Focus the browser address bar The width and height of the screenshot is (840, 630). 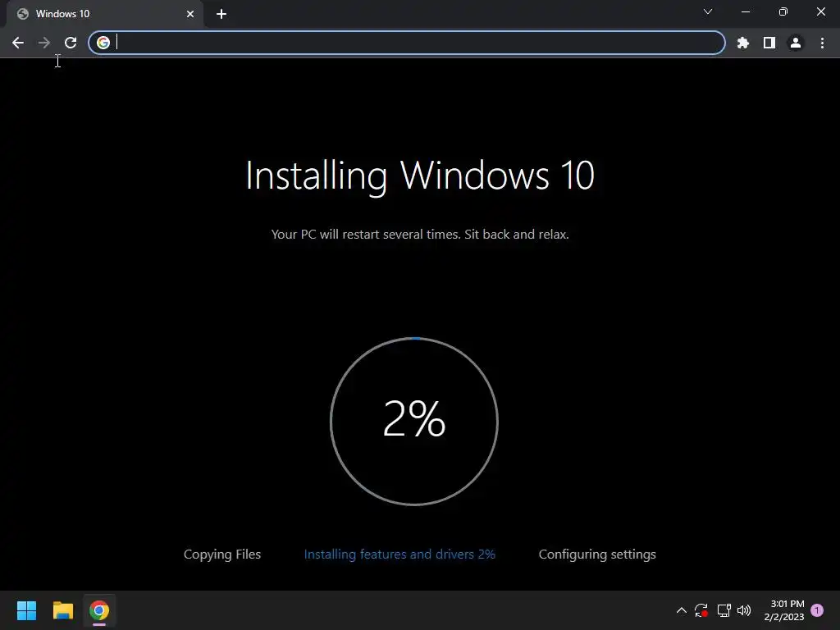point(407,43)
